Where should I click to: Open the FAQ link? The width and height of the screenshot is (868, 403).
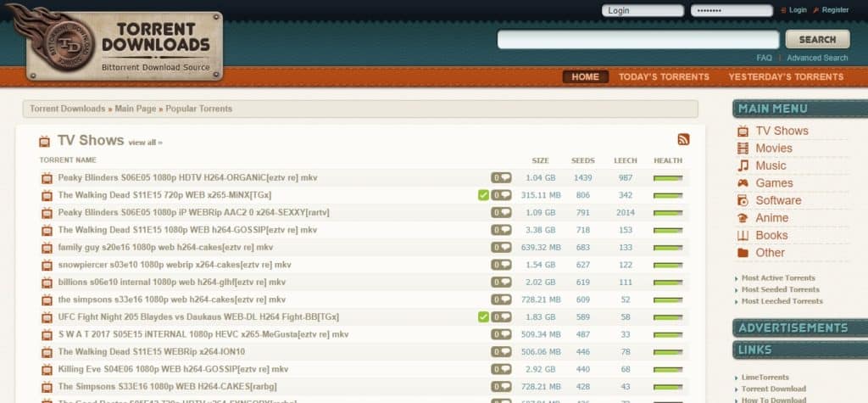click(x=764, y=58)
